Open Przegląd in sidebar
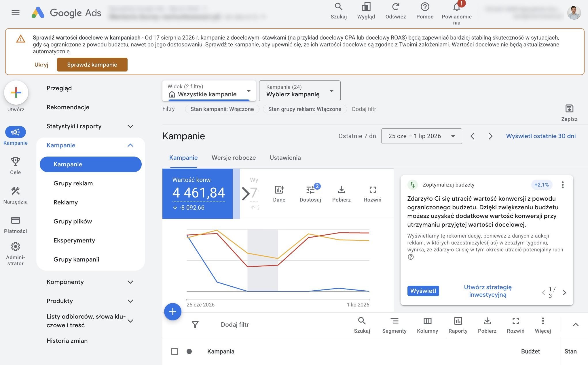Viewport: 588px width, 365px height. [59, 88]
